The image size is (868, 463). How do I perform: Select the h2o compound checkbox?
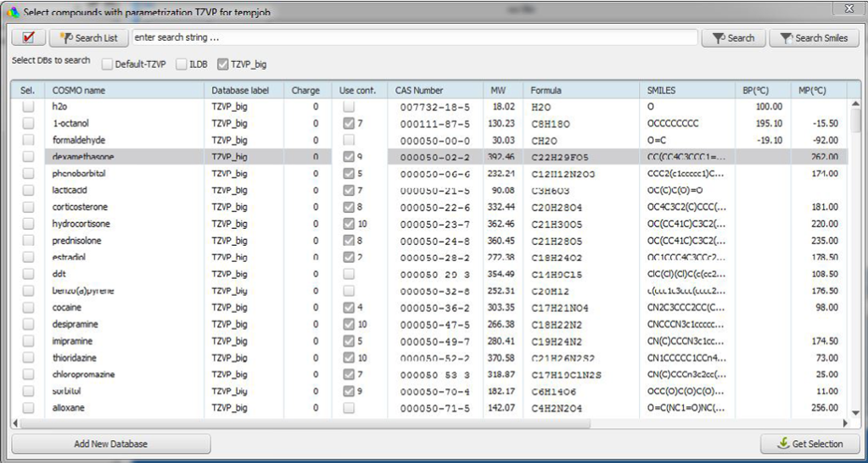click(x=28, y=107)
